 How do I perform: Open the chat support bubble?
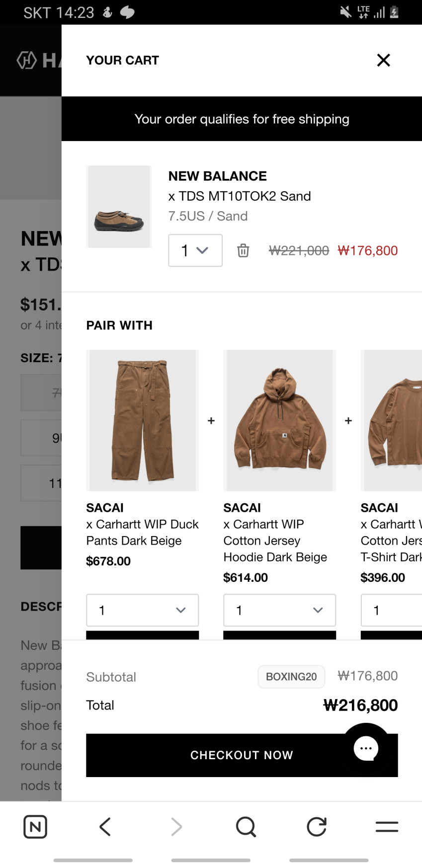tap(366, 748)
